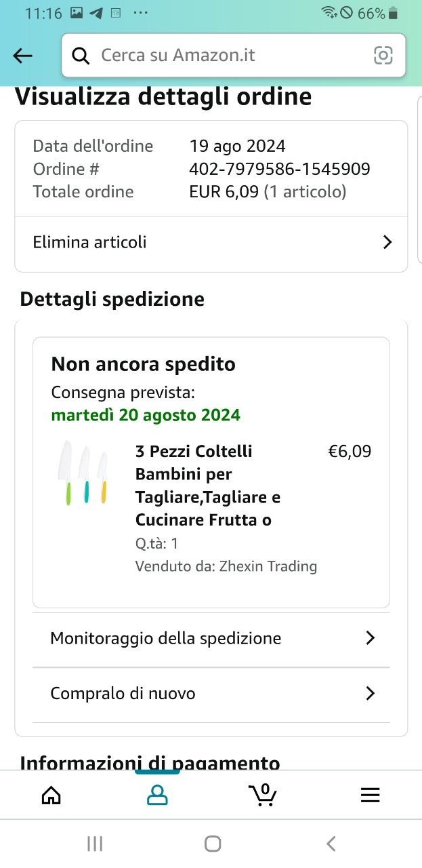Tap the order number 402-7979586-1545909

click(x=280, y=169)
